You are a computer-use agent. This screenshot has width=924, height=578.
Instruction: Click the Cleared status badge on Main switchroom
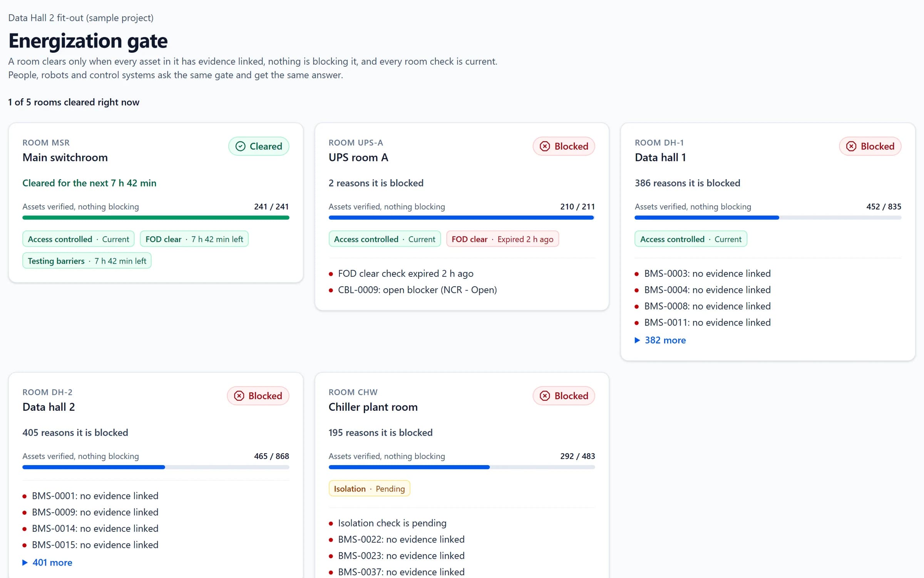pyautogui.click(x=259, y=146)
